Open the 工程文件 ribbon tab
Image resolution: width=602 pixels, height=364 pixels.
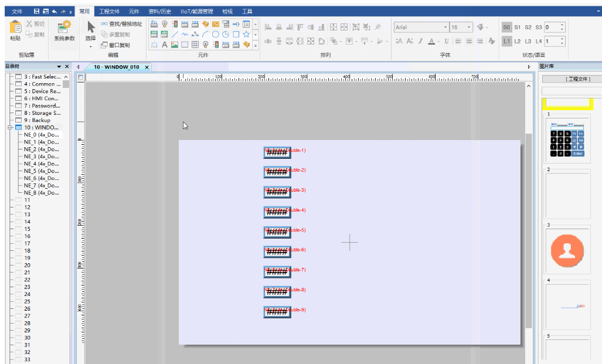click(109, 11)
